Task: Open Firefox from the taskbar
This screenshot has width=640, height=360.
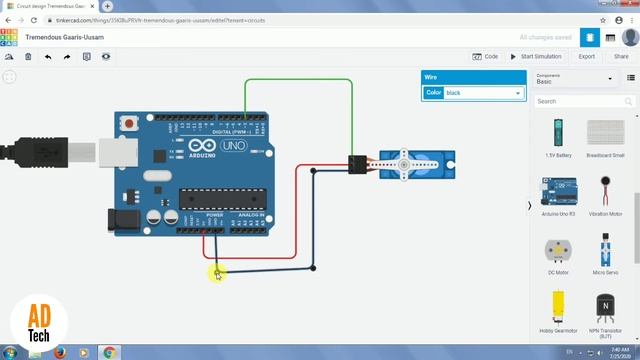Action: pos(60,352)
